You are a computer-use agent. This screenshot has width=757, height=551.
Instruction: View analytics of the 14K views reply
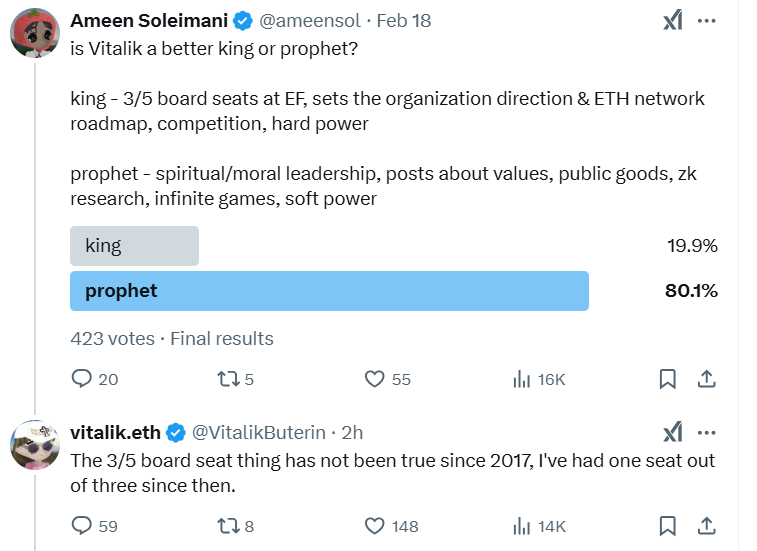coord(521,526)
